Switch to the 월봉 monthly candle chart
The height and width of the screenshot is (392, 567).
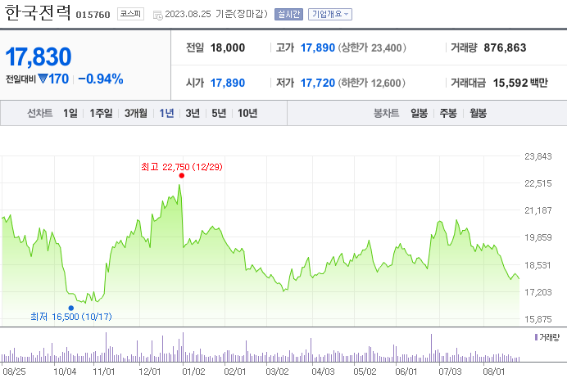[478, 113]
